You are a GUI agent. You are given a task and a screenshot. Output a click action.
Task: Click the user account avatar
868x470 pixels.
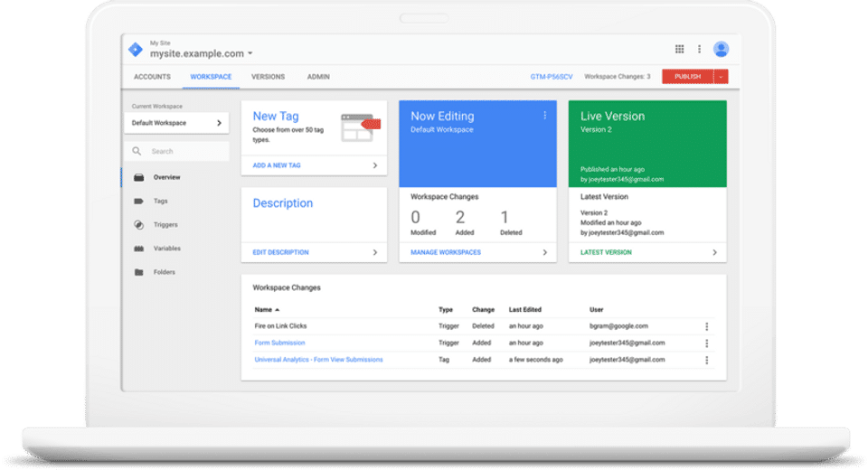721,50
